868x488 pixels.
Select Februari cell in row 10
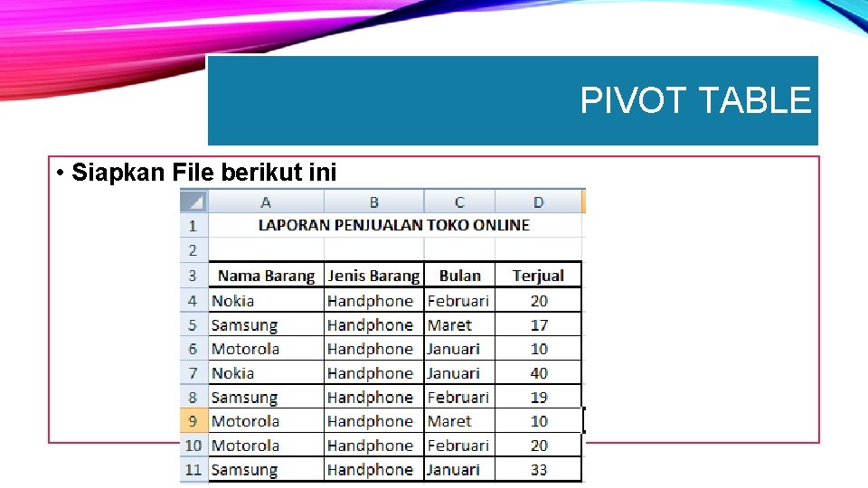tap(459, 445)
